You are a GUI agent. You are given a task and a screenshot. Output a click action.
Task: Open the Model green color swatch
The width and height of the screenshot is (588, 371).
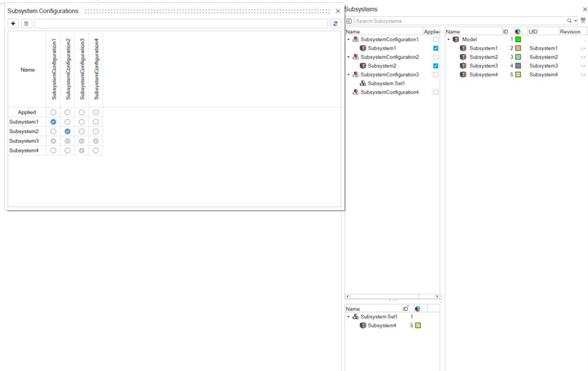tap(518, 39)
